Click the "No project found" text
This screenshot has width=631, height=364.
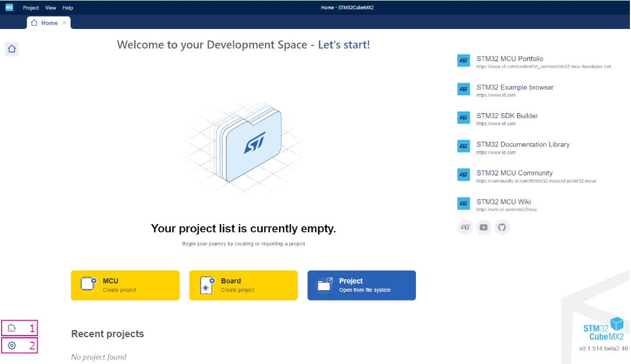(x=99, y=357)
